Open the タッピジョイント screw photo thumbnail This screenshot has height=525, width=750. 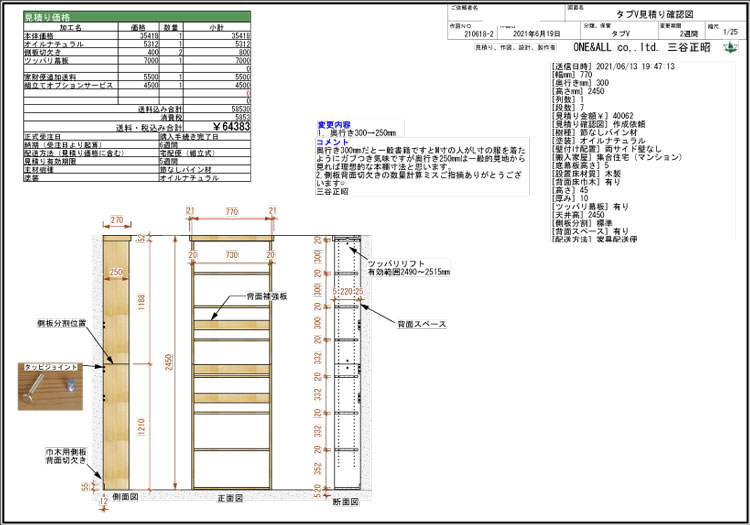coord(50,386)
